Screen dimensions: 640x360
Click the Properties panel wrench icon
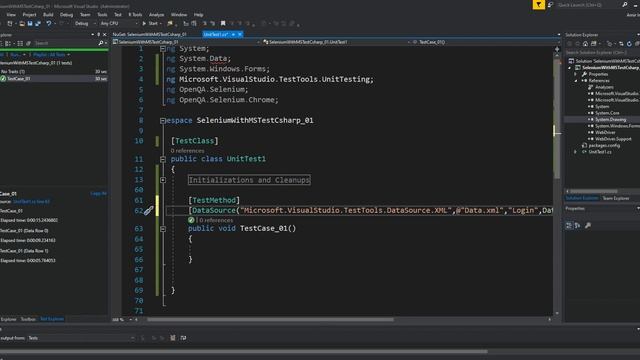coord(588,225)
